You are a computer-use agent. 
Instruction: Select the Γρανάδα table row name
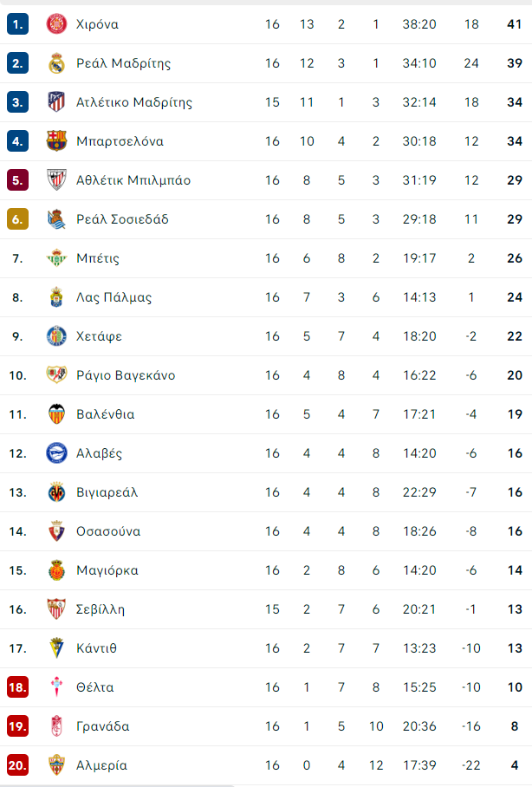pos(103,726)
